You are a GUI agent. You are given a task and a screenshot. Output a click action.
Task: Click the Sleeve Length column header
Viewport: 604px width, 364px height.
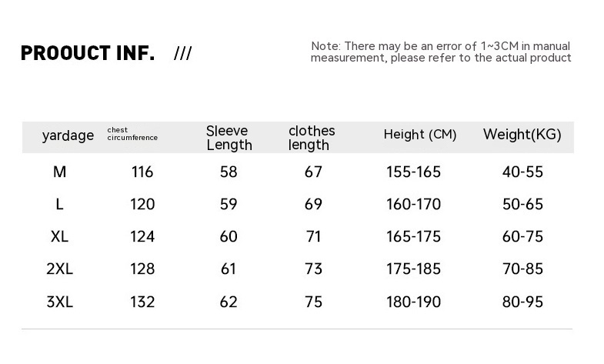click(229, 138)
